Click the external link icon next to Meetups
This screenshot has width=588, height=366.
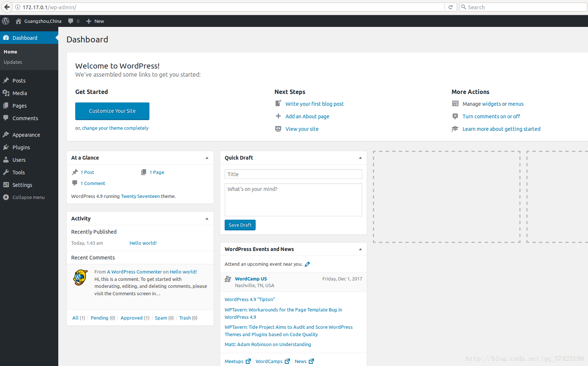(x=248, y=361)
